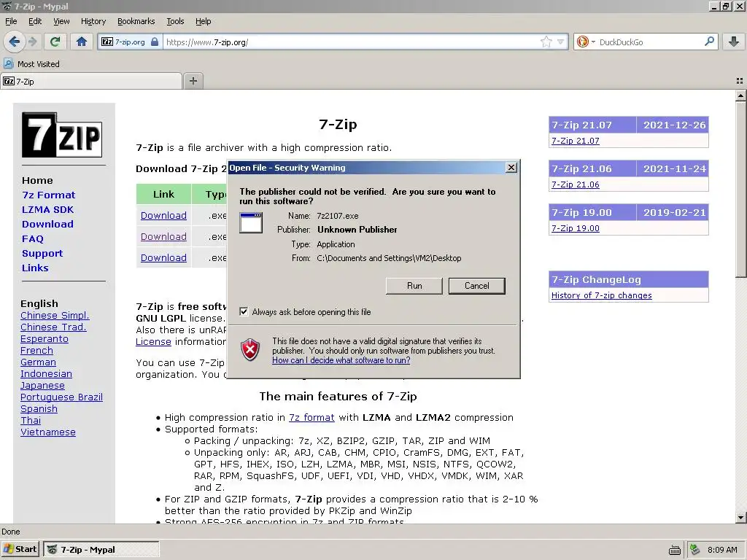Open 'How can I decide what software to run?' link
Screen dimensions: 747x560
(x=341, y=360)
